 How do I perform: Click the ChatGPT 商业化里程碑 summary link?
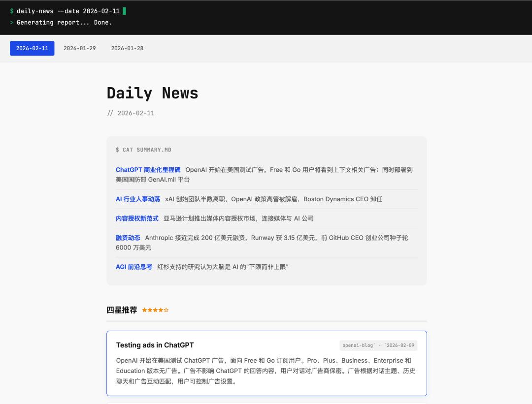pyautogui.click(x=148, y=170)
